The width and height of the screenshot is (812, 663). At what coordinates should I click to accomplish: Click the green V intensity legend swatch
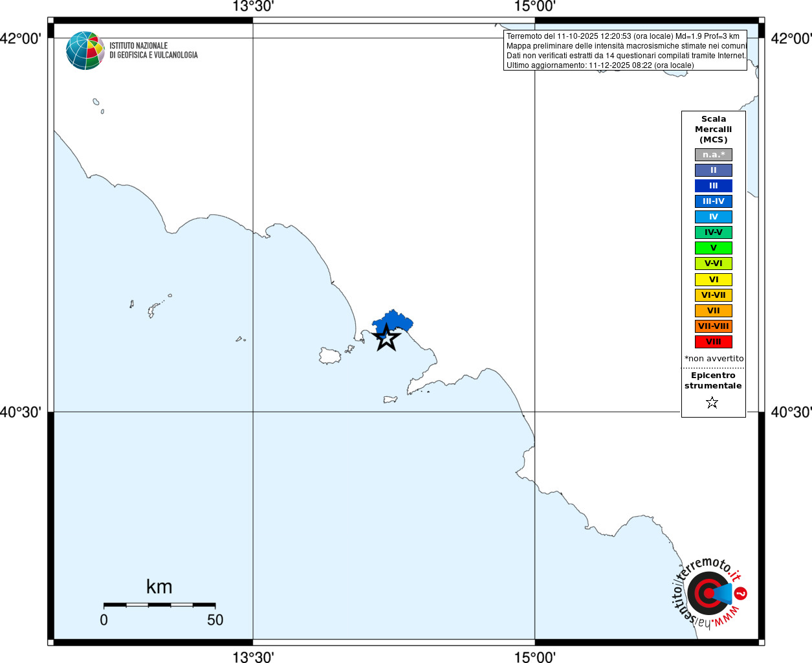click(x=714, y=248)
